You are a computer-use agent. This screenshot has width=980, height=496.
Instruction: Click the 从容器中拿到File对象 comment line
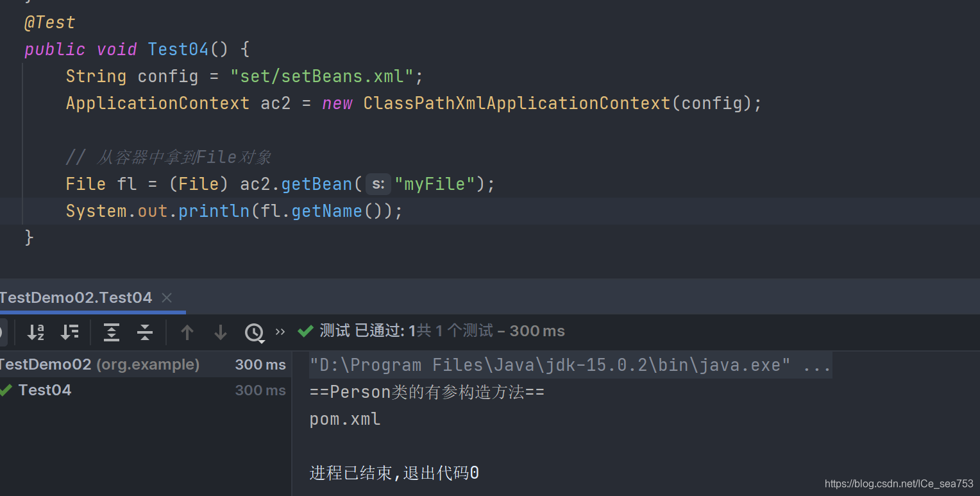[x=168, y=157]
